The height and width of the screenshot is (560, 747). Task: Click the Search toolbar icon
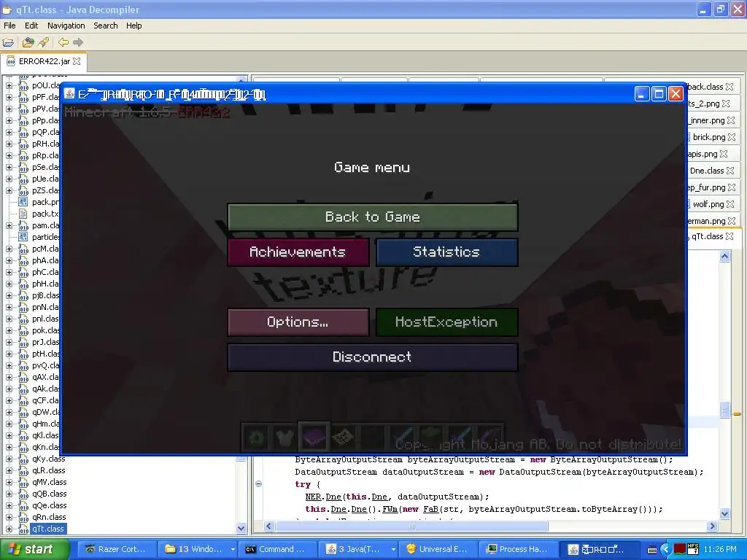point(43,42)
